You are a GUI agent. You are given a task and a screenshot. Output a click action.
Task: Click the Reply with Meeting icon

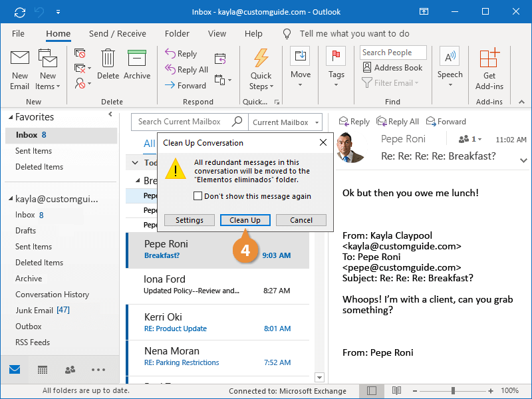(x=220, y=59)
